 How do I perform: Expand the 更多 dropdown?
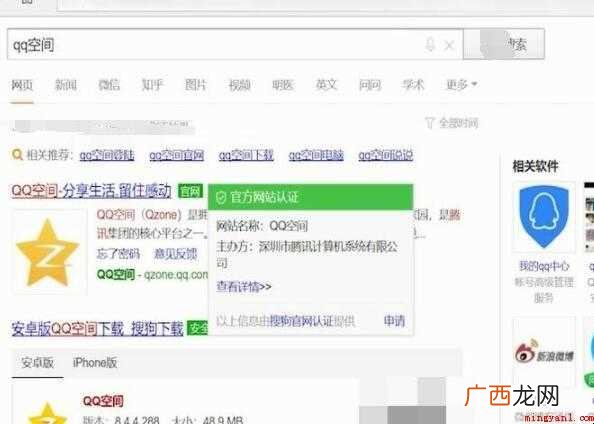pyautogui.click(x=461, y=84)
